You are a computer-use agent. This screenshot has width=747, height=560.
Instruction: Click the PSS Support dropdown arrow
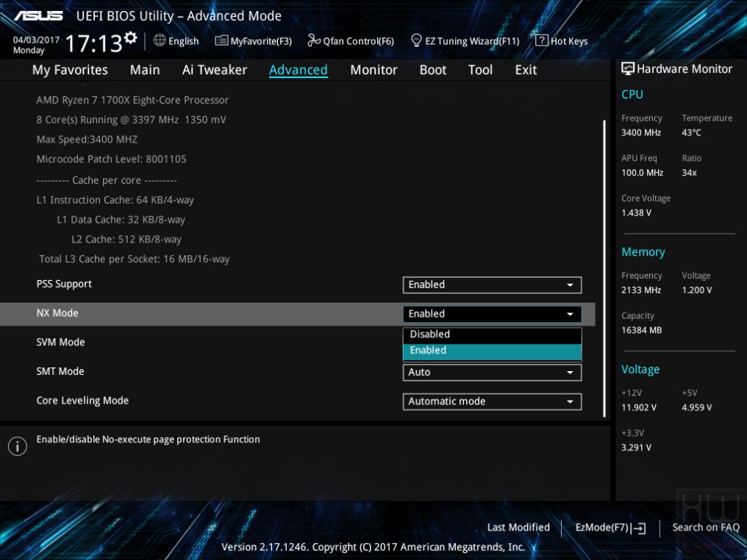pyautogui.click(x=570, y=284)
